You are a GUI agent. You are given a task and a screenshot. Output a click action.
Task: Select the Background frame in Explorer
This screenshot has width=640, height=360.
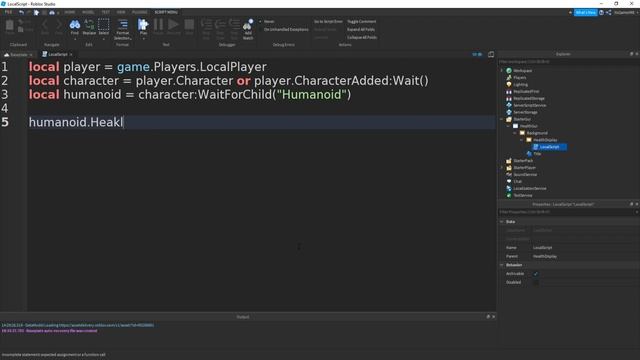coord(536,133)
